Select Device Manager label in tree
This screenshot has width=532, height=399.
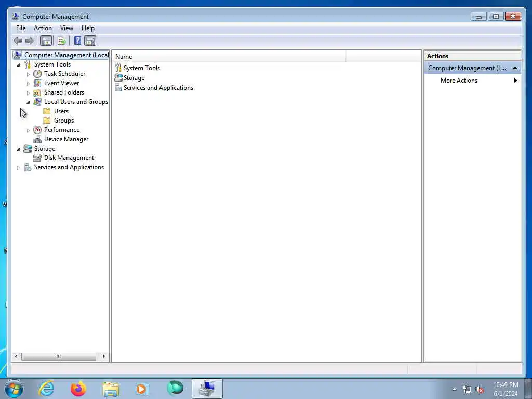(x=66, y=139)
